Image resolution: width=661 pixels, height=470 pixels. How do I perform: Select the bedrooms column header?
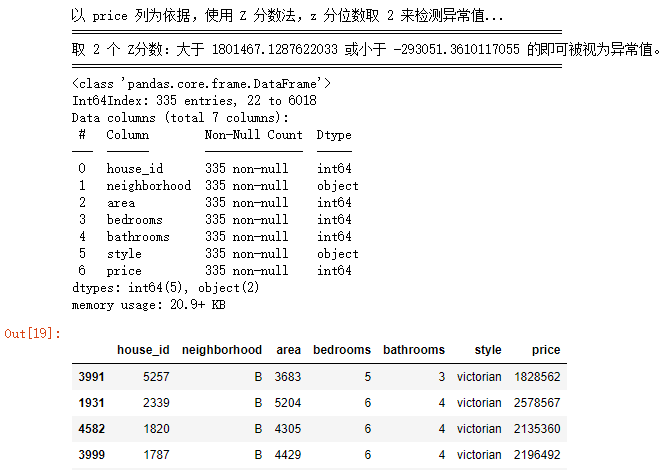click(342, 350)
